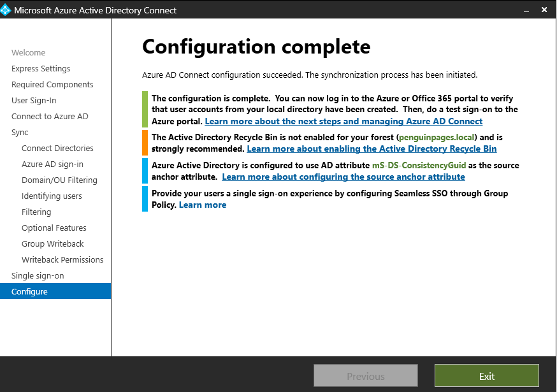557x392 pixels.
Task: Select Group Writeback sub-step
Action: click(x=52, y=243)
